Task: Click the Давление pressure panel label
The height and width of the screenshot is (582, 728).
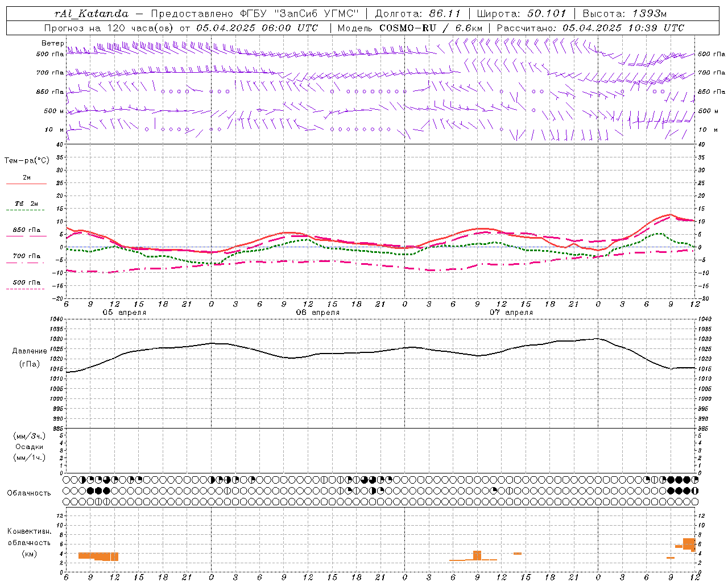Action: [x=30, y=351]
